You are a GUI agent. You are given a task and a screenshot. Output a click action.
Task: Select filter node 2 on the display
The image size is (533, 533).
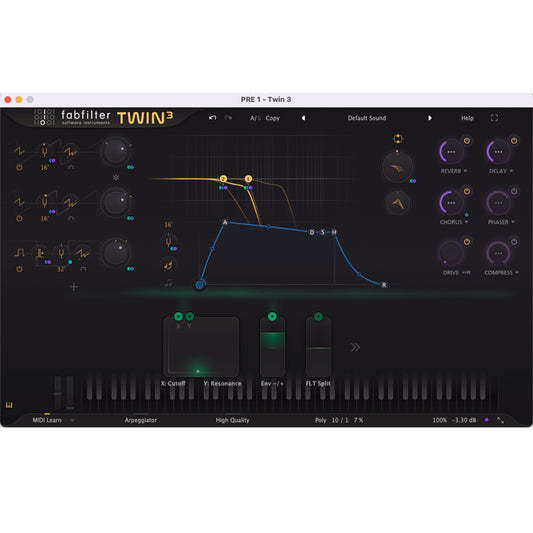[223, 179]
